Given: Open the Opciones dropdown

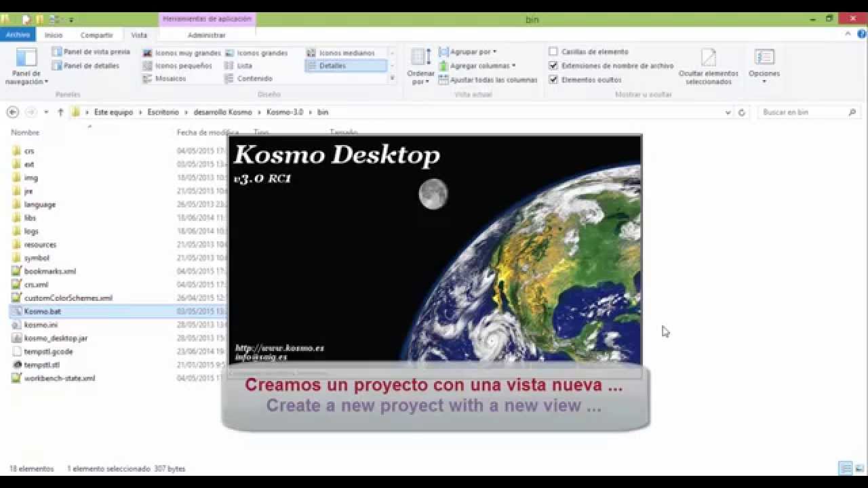Looking at the screenshot, I should (x=764, y=66).
